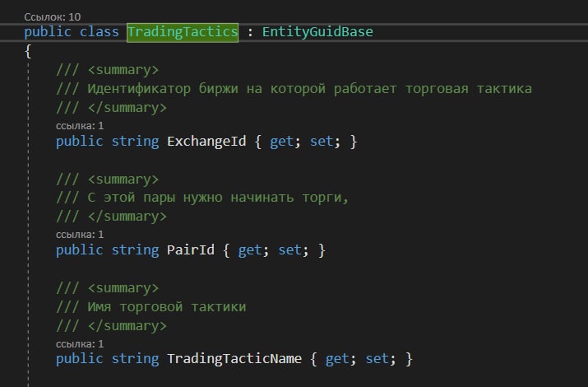Open 'ссылка: 1' CodeLens above TradingTacticName

[80, 344]
